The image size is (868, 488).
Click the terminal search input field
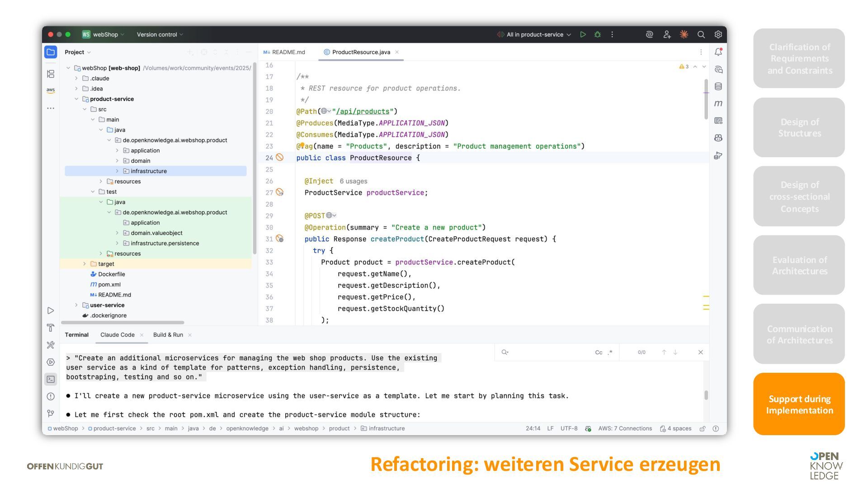pyautogui.click(x=549, y=352)
